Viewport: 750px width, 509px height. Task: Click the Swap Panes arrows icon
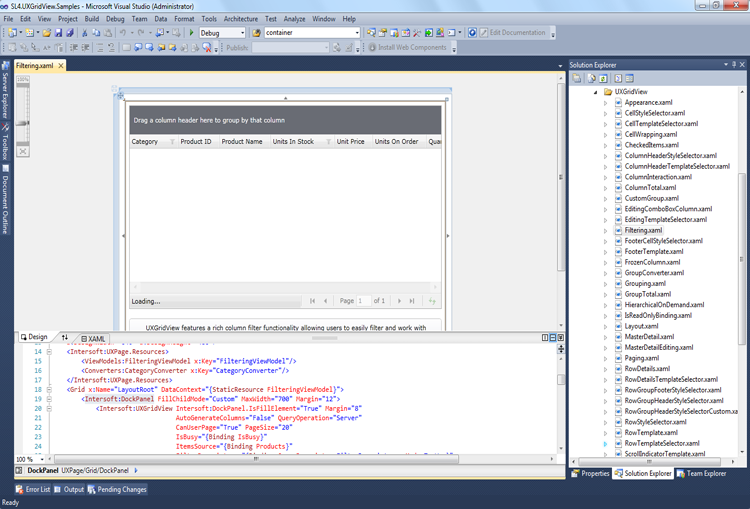[65, 337]
